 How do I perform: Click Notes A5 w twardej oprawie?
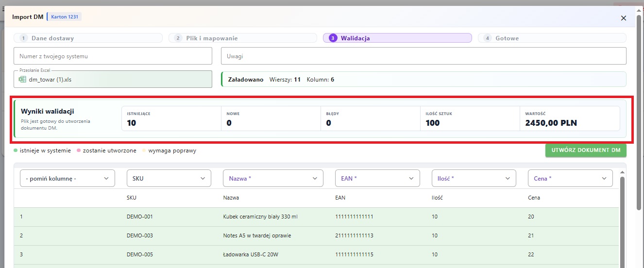coord(257,235)
